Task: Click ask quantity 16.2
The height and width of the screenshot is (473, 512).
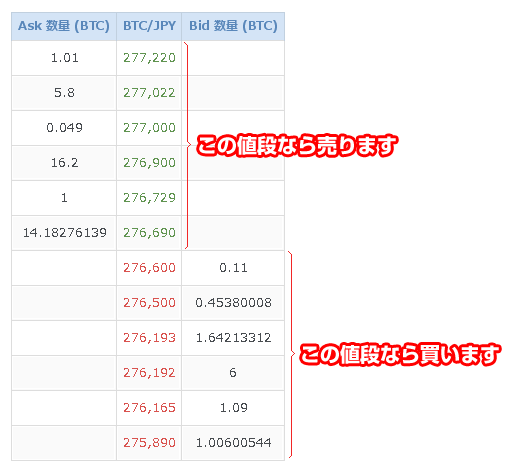Action: point(64,163)
